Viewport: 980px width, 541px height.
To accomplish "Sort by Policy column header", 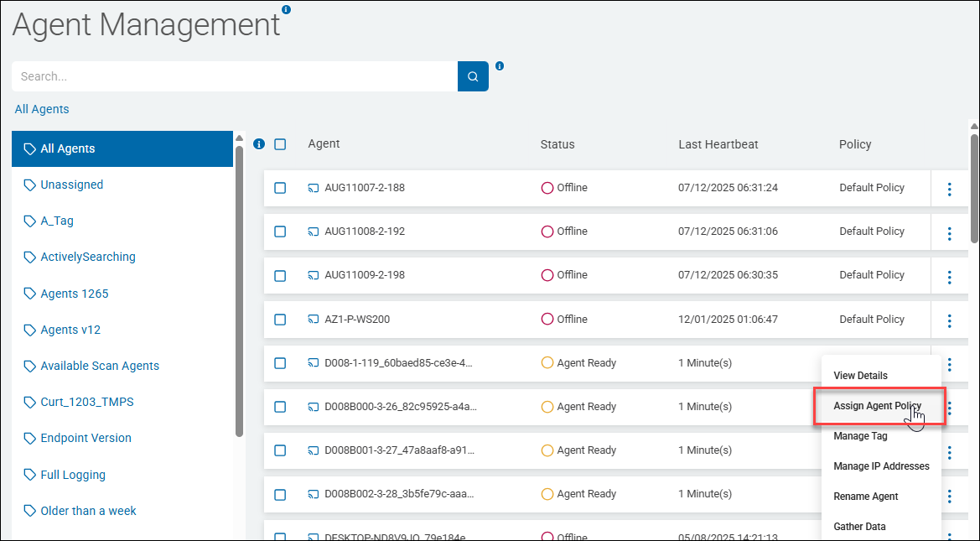I will click(x=855, y=144).
